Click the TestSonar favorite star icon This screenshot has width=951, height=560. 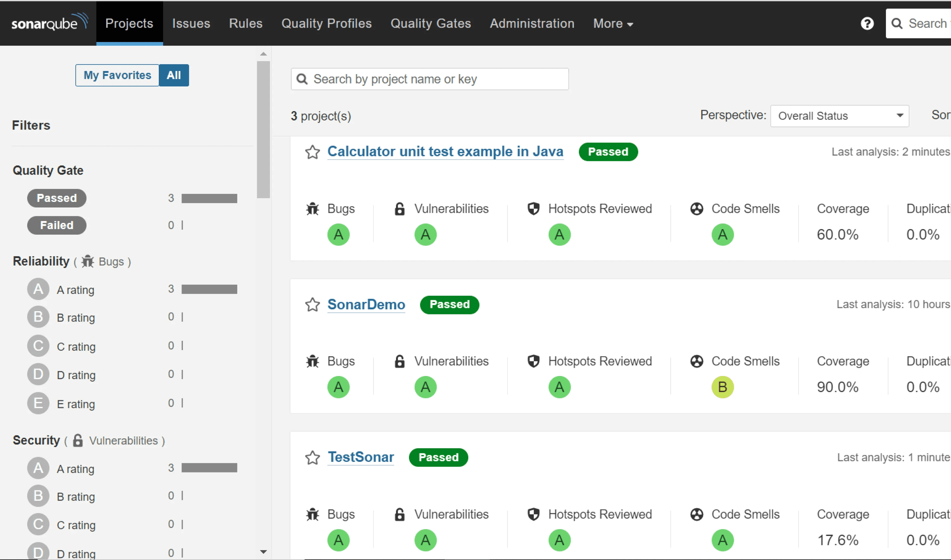pos(312,457)
